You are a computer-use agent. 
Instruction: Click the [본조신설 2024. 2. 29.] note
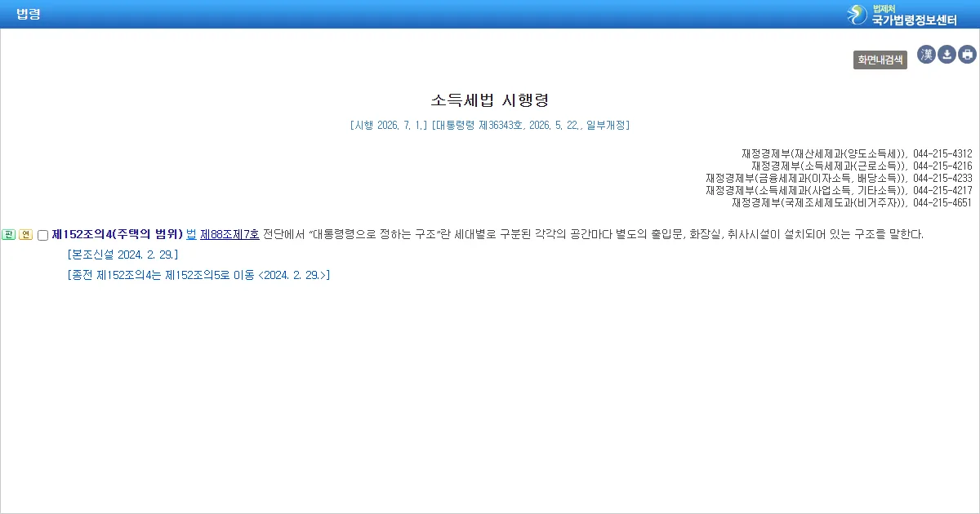pyautogui.click(x=122, y=255)
